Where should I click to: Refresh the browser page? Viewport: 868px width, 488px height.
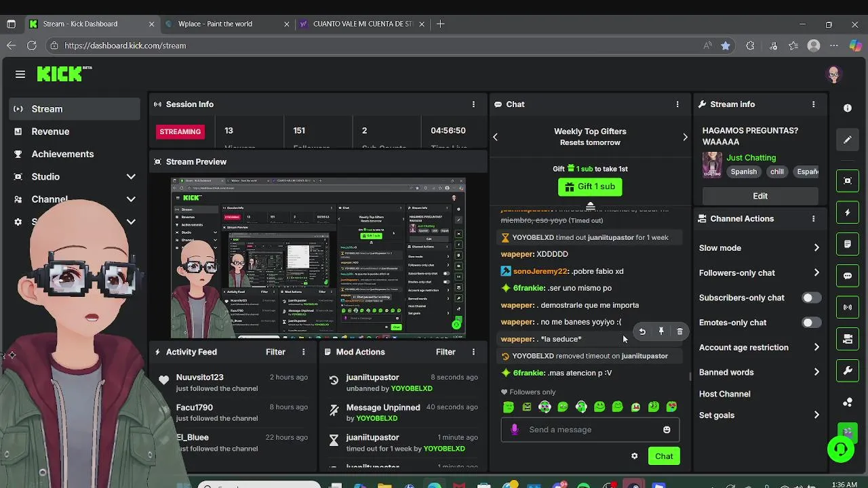[x=31, y=45]
